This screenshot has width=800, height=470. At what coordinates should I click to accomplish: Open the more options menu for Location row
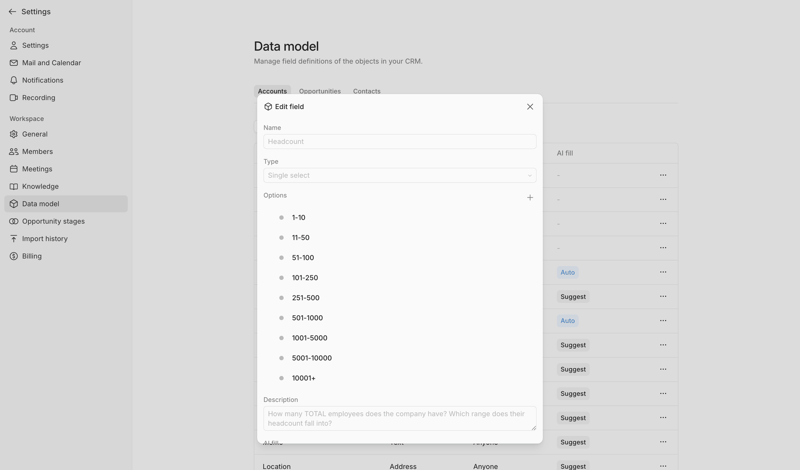(663, 466)
